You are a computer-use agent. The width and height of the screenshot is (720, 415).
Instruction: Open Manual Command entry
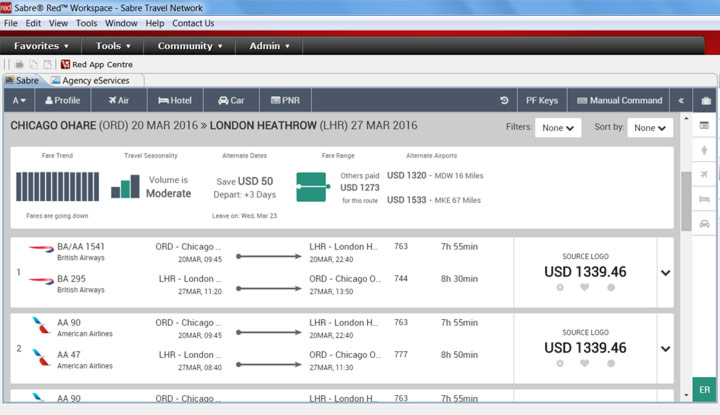tap(619, 101)
